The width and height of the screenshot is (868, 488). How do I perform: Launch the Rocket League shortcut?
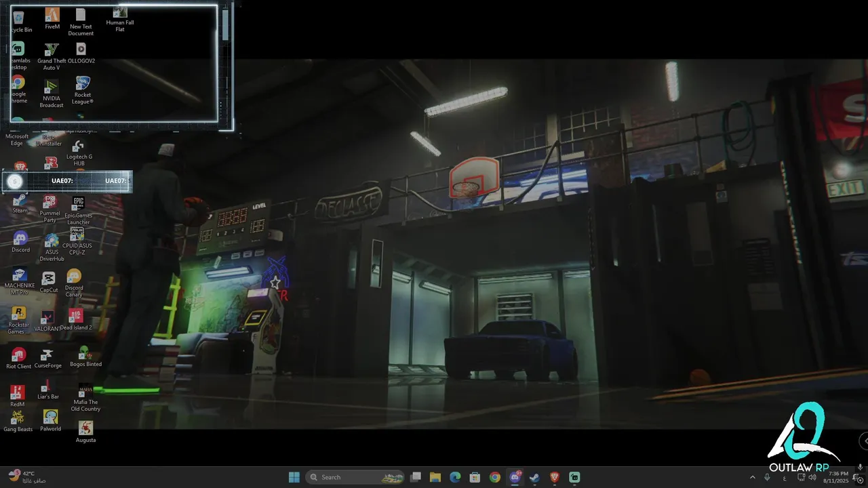(83, 90)
